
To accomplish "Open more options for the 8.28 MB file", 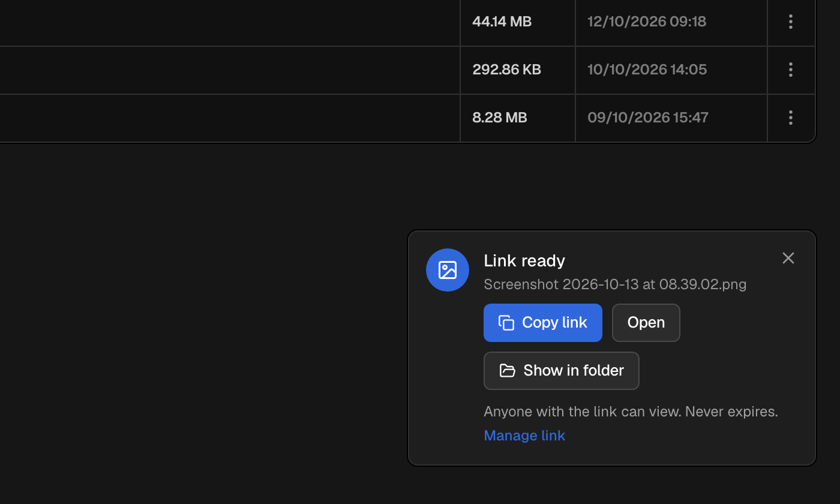I will point(791,118).
